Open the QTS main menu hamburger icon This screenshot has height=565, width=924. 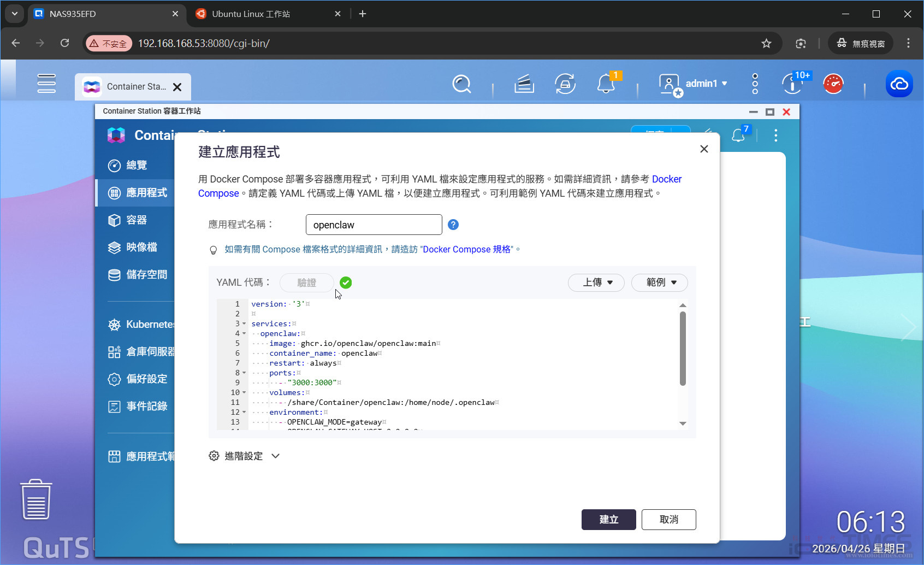click(46, 84)
